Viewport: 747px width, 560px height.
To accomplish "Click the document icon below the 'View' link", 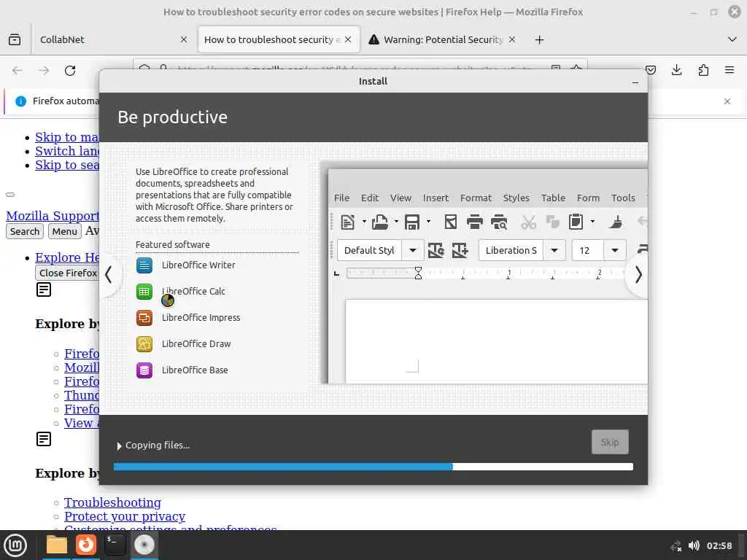I will click(x=44, y=439).
